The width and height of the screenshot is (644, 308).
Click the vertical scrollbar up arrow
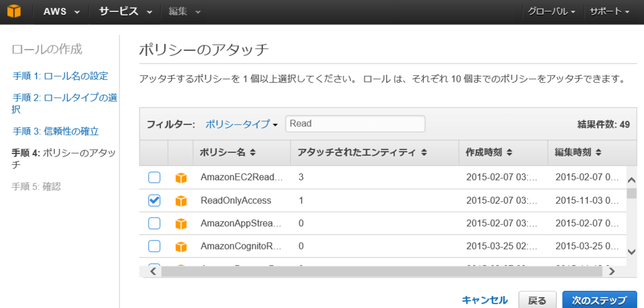click(x=631, y=180)
